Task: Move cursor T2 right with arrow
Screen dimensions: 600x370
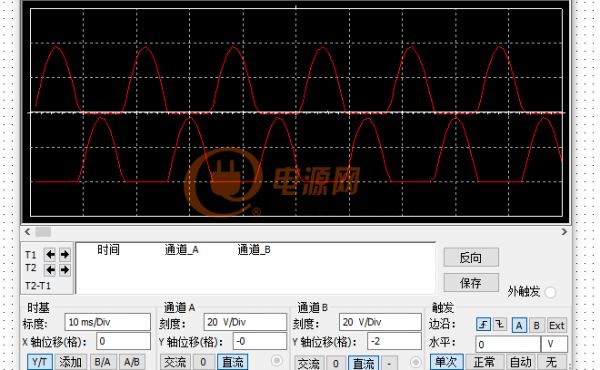Action: click(65, 270)
